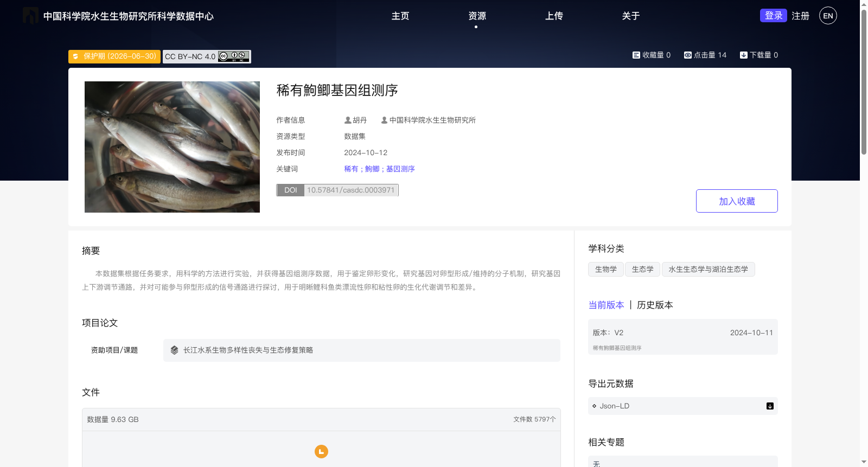Click the diamond icon beside Json-LD
868x467 pixels.
[x=595, y=406]
